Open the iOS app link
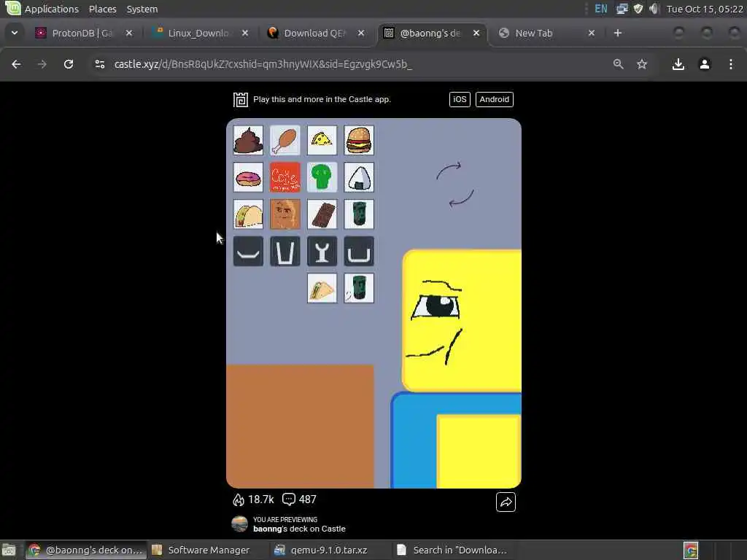Screen dimensions: 747x560 460,99
